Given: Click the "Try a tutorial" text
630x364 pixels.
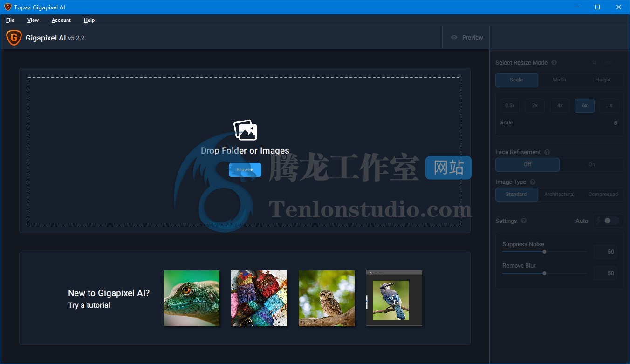Looking at the screenshot, I should point(89,305).
